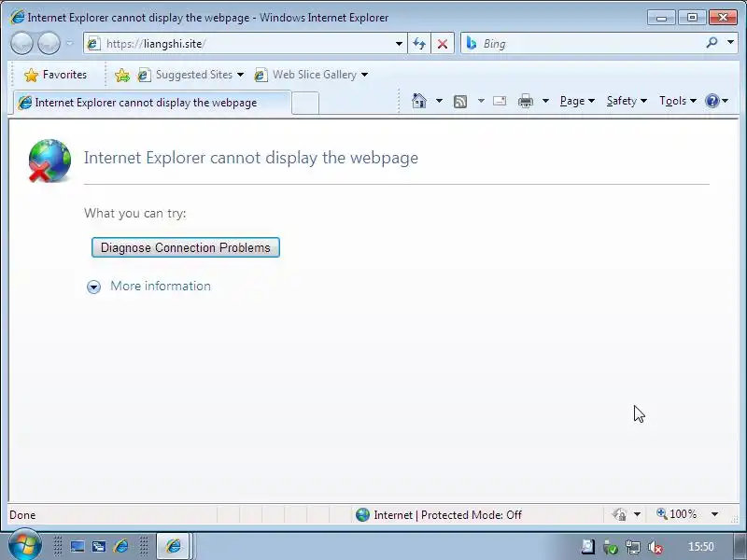
Task: Click the Show Desktop quick launch icon
Action: click(x=78, y=546)
